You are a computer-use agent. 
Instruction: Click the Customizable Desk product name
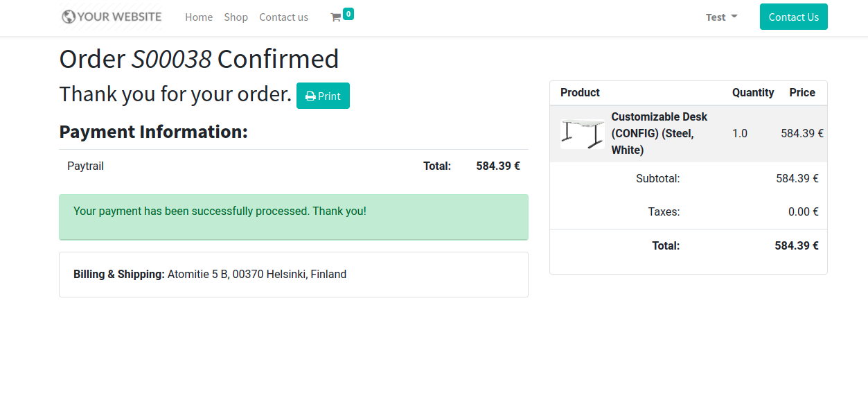659,133
